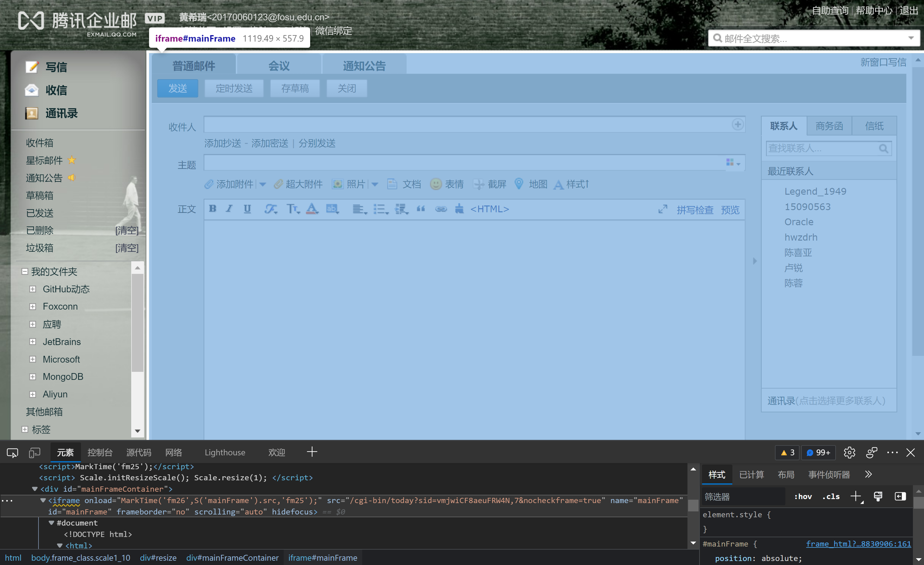Toggle the :hov pseudo-class panel

pos(803,496)
